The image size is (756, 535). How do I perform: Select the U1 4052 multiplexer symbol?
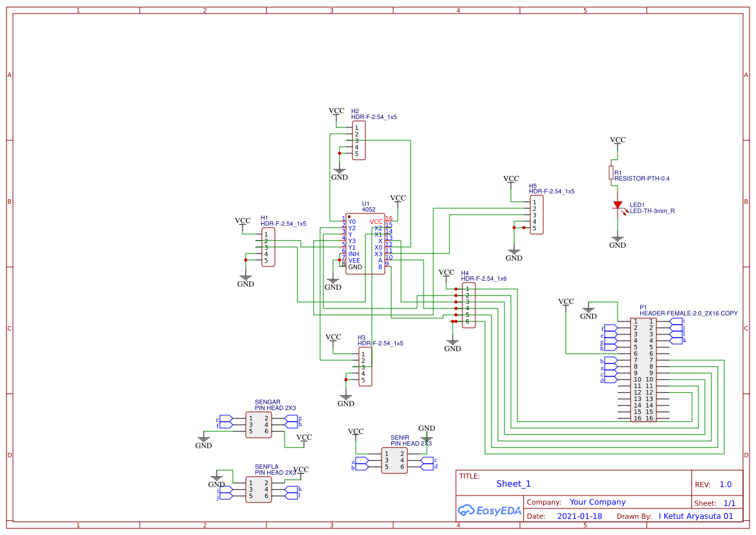pyautogui.click(x=365, y=243)
